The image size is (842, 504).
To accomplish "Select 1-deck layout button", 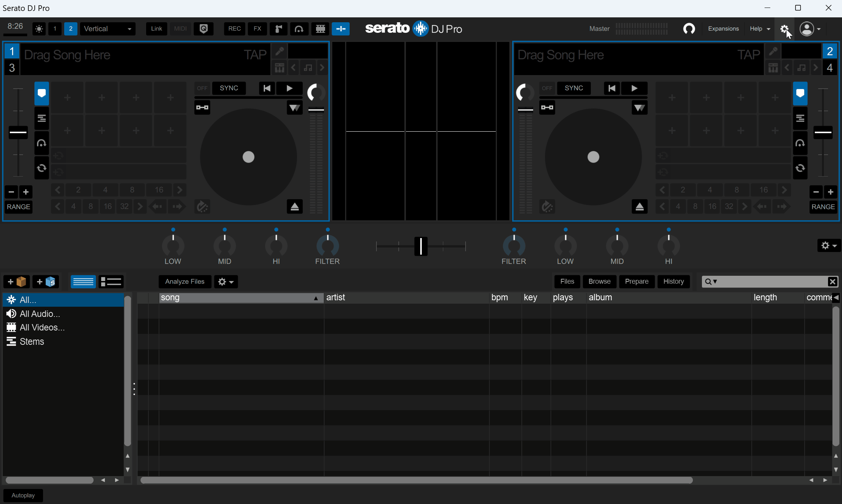I will pos(55,29).
